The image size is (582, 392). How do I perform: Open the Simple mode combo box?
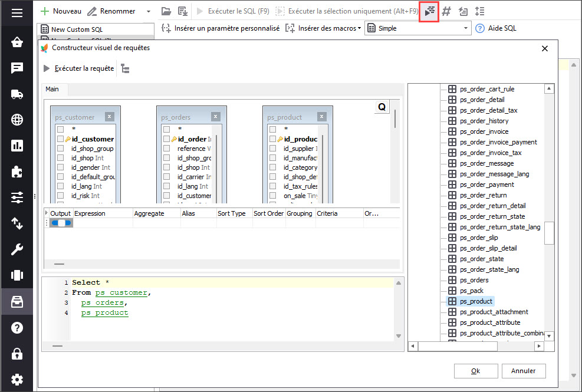(418, 28)
